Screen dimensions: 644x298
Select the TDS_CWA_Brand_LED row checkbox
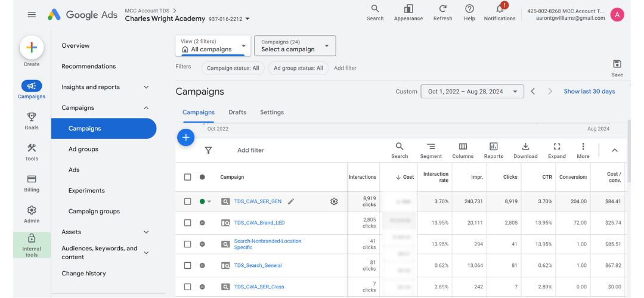(x=188, y=223)
